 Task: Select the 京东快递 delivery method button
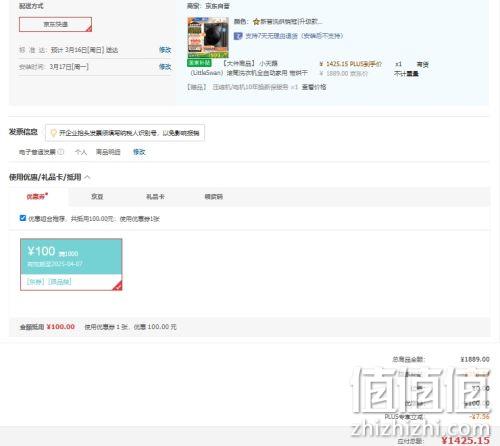click(55, 24)
